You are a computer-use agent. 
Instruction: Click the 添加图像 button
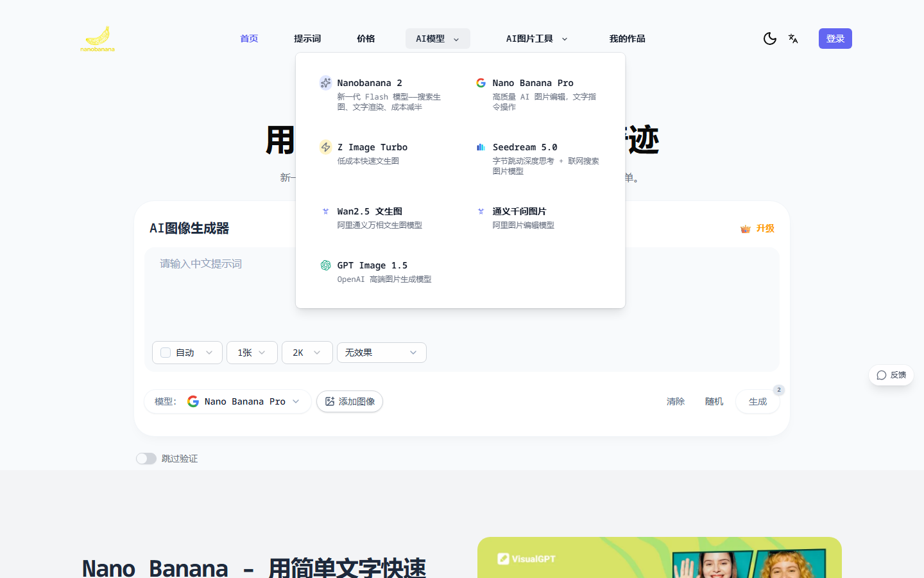point(350,401)
